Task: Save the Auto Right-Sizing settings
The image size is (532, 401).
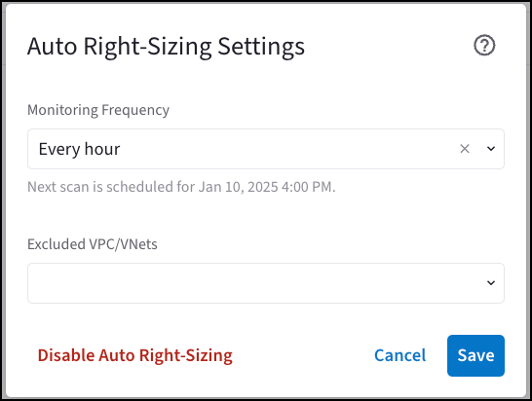Action: point(475,355)
